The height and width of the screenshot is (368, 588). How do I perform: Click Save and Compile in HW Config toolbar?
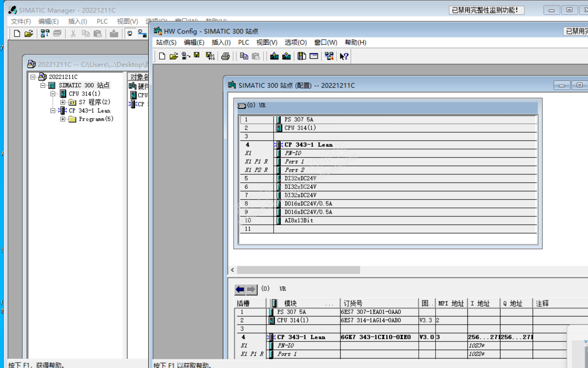click(210, 56)
